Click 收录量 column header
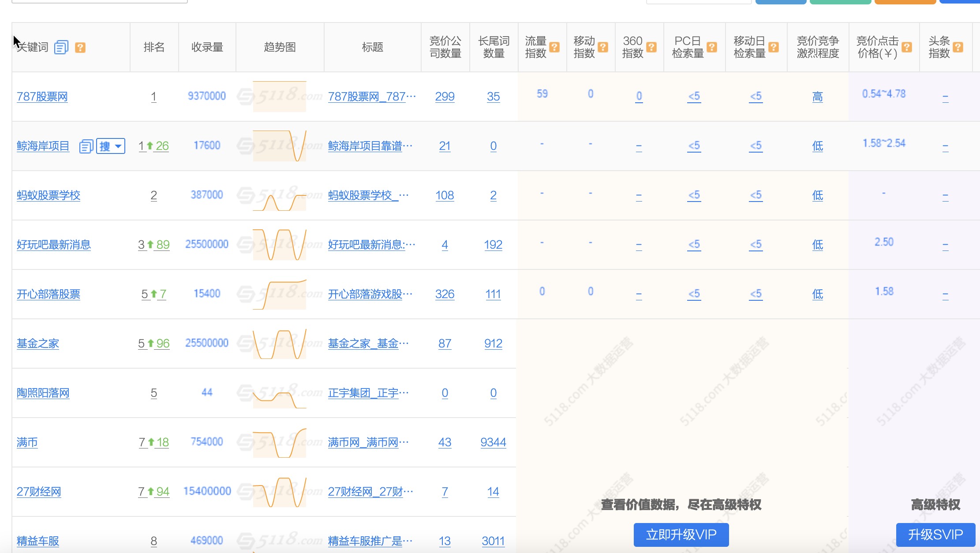Image resolution: width=980 pixels, height=553 pixels. pyautogui.click(x=207, y=47)
